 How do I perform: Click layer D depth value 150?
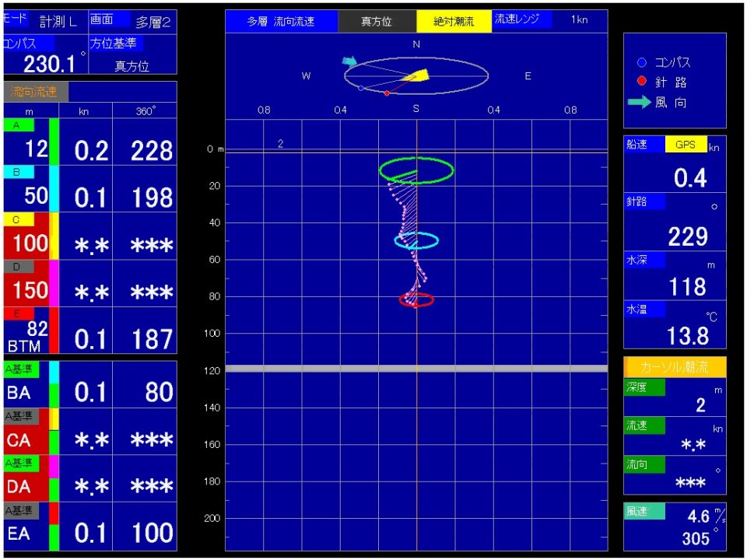tap(30, 290)
